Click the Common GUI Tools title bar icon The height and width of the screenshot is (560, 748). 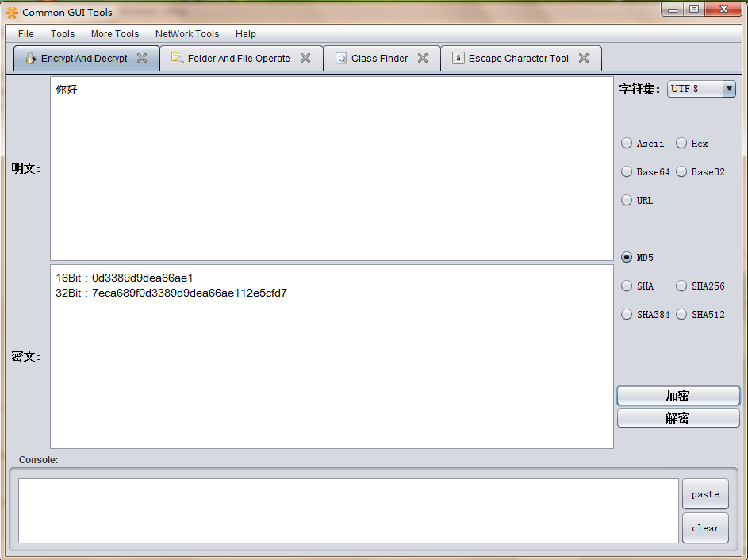(12, 12)
